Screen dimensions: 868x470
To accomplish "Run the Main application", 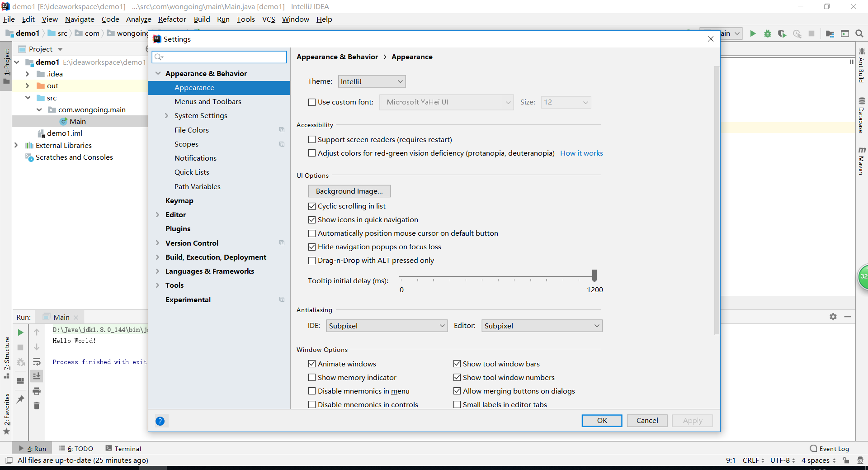I will click(753, 33).
